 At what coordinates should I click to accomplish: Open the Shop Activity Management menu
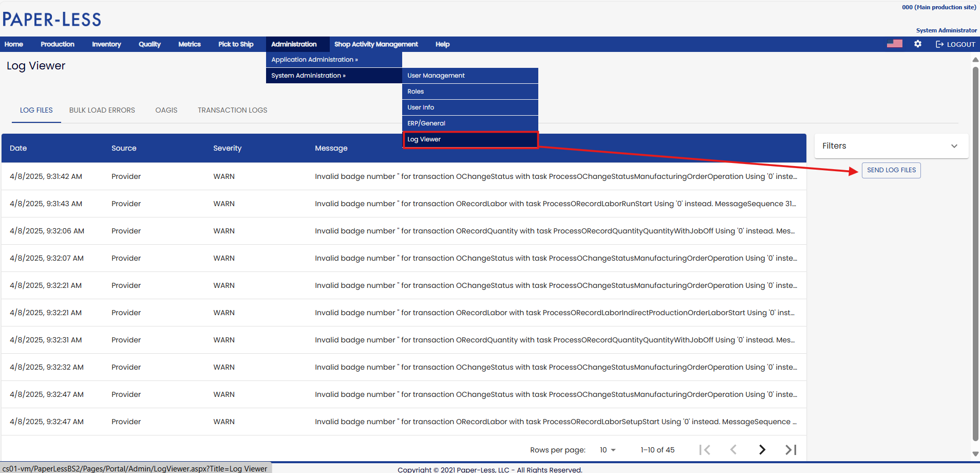click(x=376, y=44)
